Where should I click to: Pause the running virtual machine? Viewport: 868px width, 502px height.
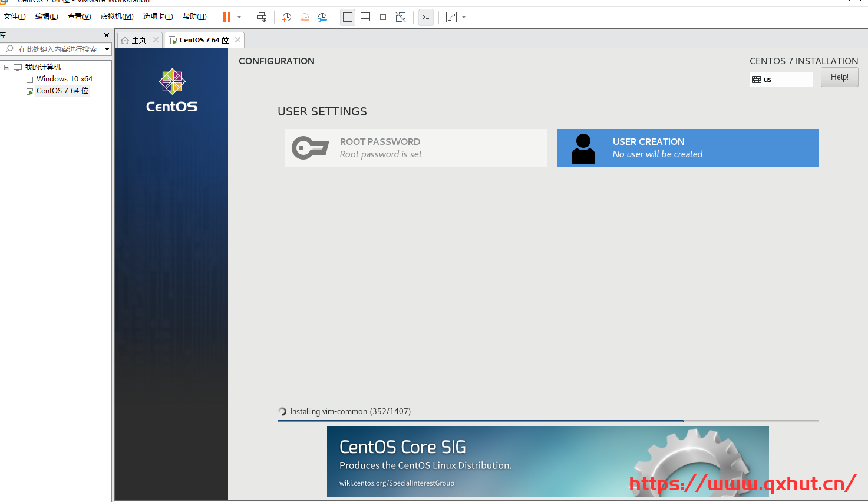[227, 17]
